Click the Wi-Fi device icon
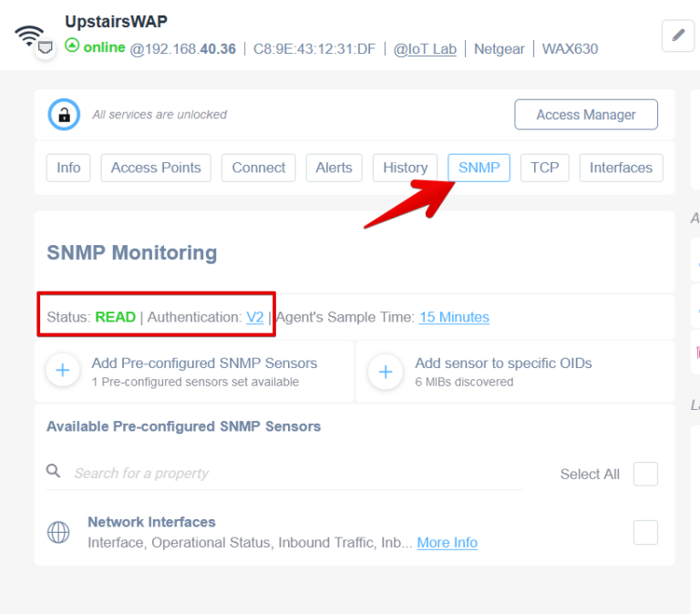 [29, 36]
